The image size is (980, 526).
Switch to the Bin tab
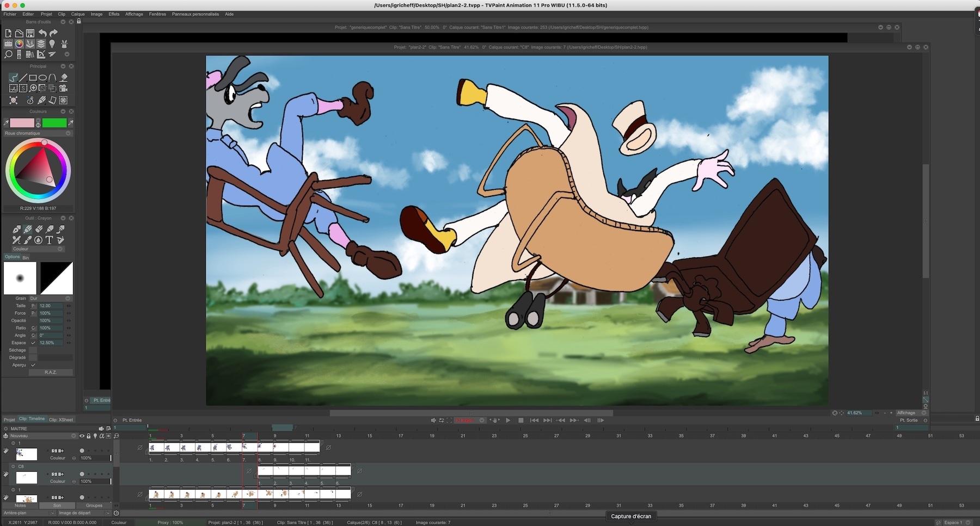pos(26,257)
